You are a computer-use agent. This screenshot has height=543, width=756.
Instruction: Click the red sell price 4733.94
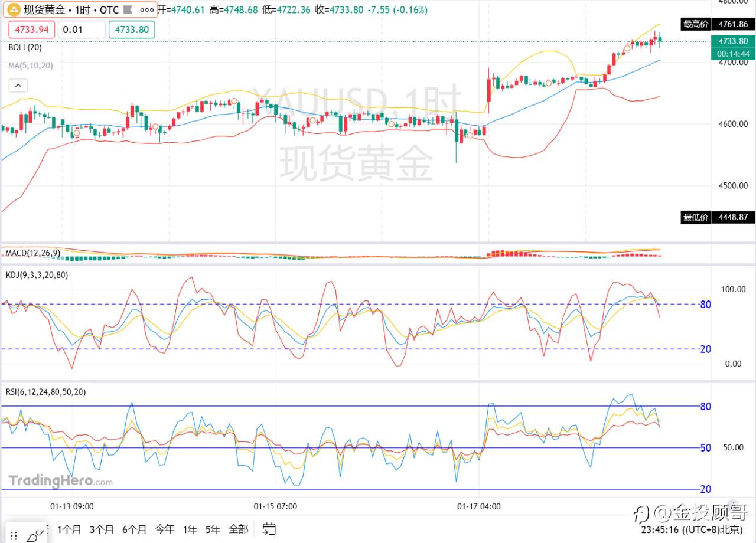(31, 30)
